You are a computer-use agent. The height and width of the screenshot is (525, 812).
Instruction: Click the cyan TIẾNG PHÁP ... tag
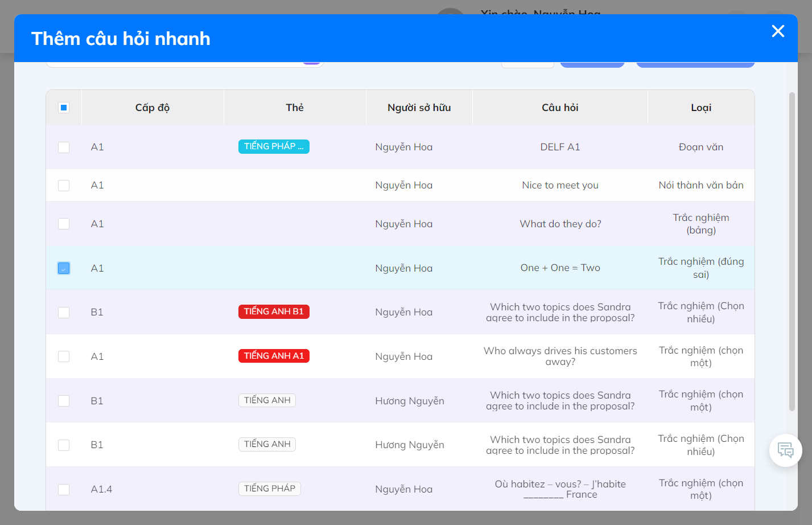(274, 146)
